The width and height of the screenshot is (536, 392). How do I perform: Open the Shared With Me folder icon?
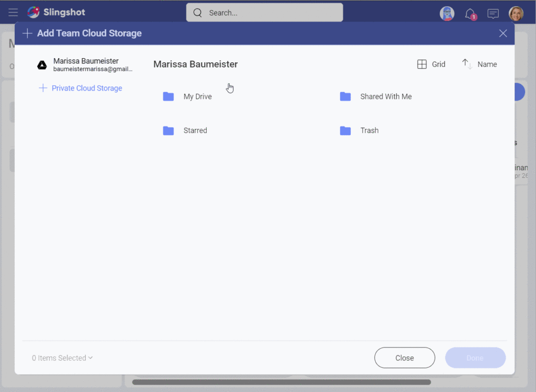345,96
